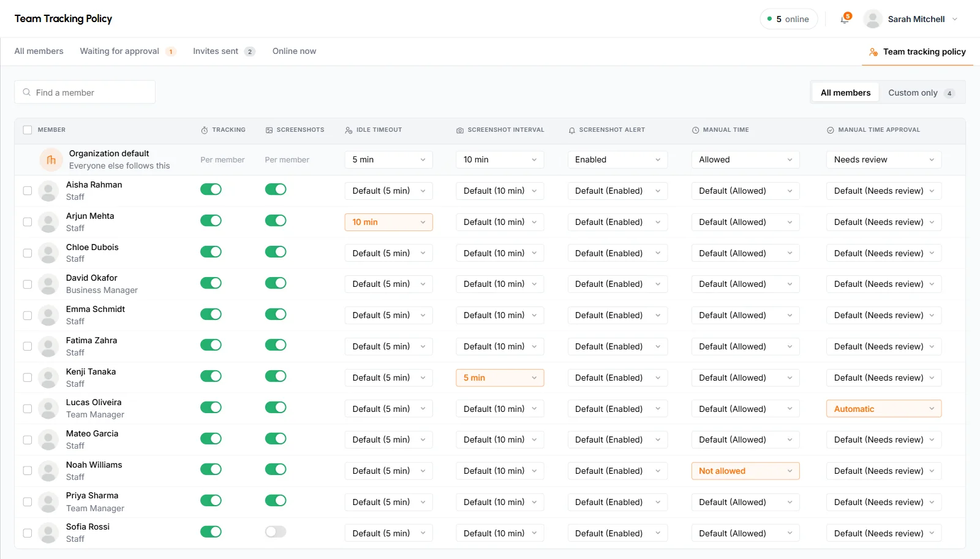This screenshot has height=559, width=980.
Task: Click Lucas Oliveira's avatar
Action: [48, 408]
